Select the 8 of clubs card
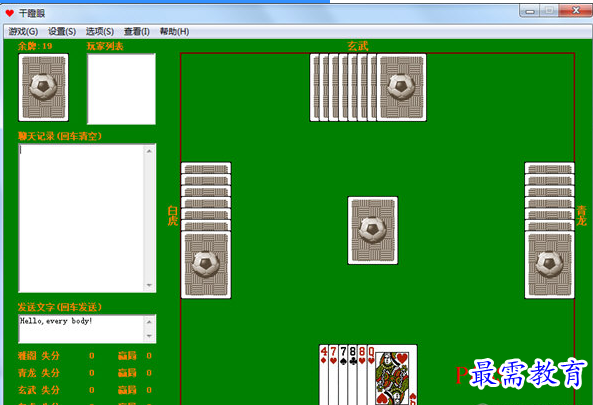 tap(352, 374)
